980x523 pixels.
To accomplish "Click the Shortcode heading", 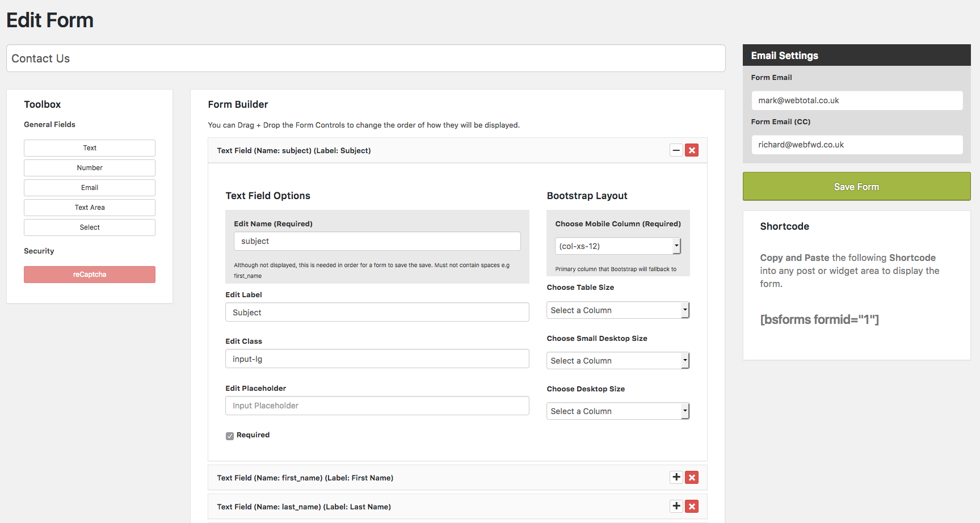I will point(784,226).
